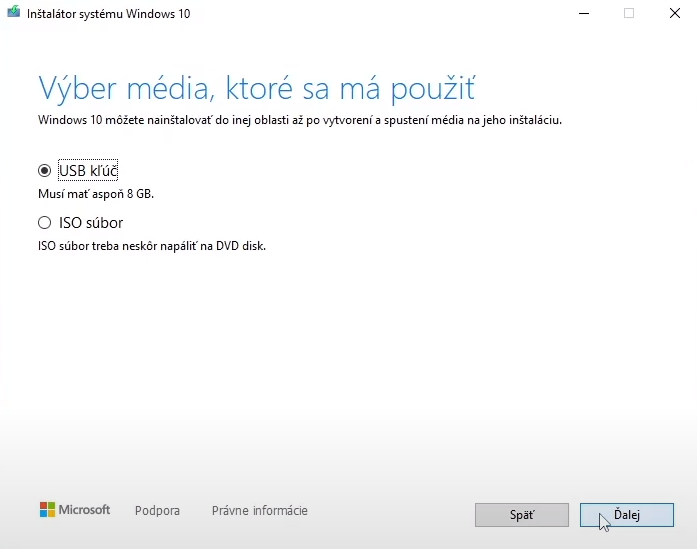This screenshot has width=697, height=549.
Task: Minimize the installer window
Action: [x=584, y=13]
